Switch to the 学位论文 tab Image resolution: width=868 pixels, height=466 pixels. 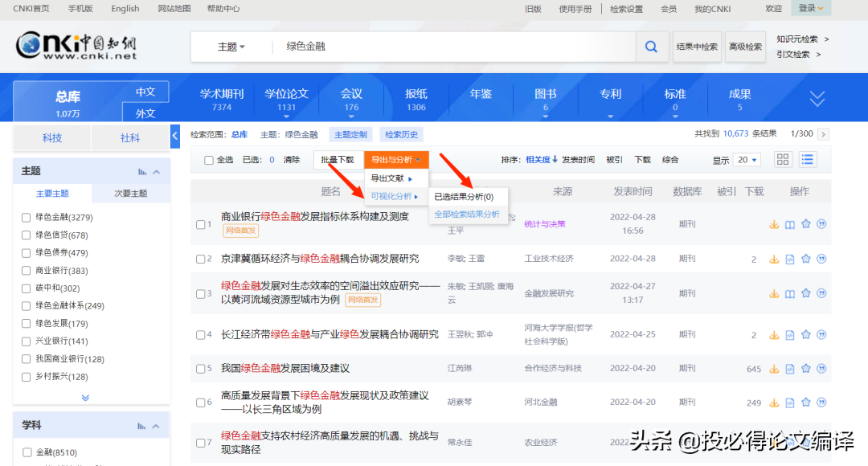[287, 92]
